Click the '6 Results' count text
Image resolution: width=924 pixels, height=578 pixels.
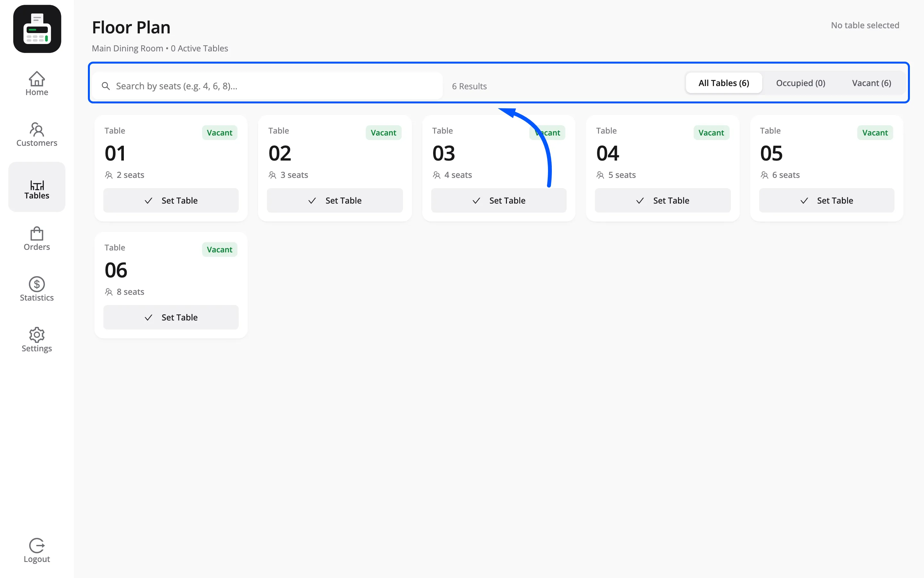(x=469, y=86)
